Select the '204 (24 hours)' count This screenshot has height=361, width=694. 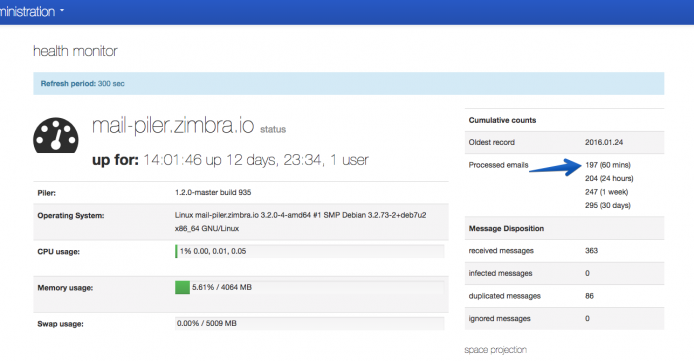click(609, 178)
